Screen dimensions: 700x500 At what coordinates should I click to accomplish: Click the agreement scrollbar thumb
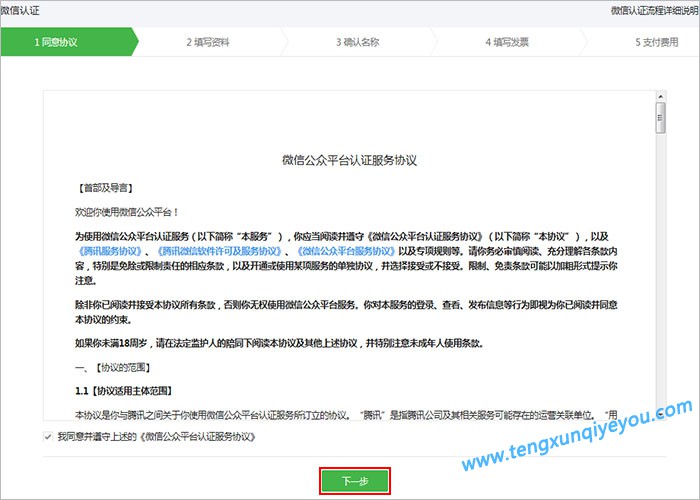(x=661, y=118)
